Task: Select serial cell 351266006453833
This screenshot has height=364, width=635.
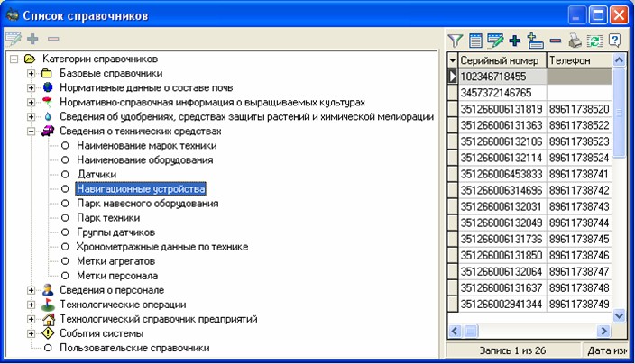Action: click(502, 174)
